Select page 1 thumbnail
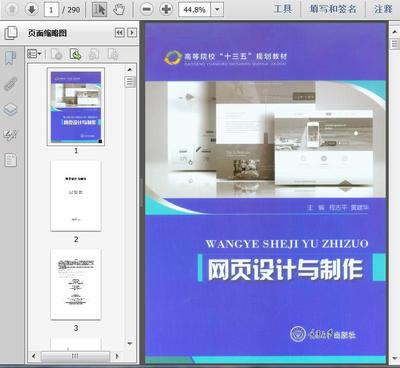Screen dimensions: 400x368 76,107
